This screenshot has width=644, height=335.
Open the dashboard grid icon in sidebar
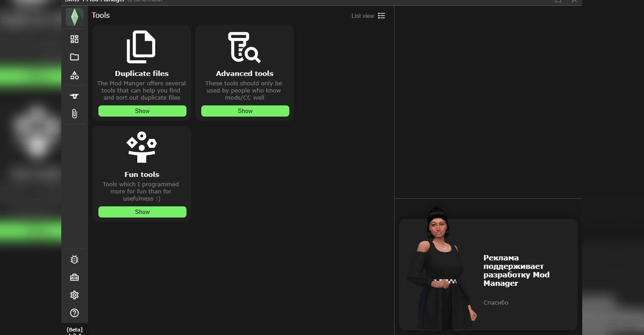pyautogui.click(x=75, y=39)
